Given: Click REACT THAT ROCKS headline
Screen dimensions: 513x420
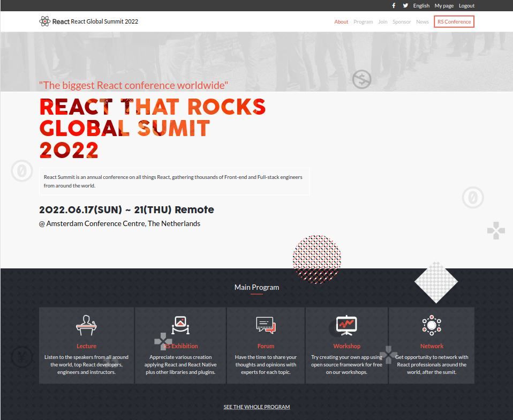Looking at the screenshot, I should pyautogui.click(x=153, y=107).
